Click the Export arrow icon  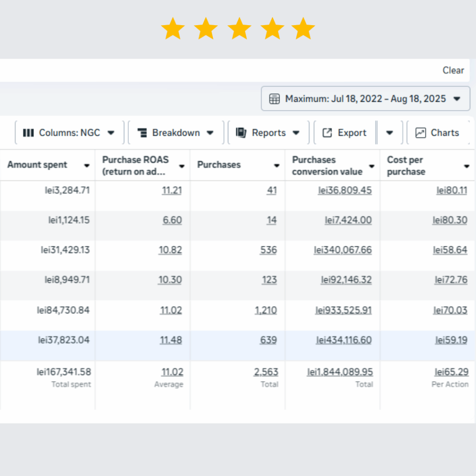(x=327, y=133)
